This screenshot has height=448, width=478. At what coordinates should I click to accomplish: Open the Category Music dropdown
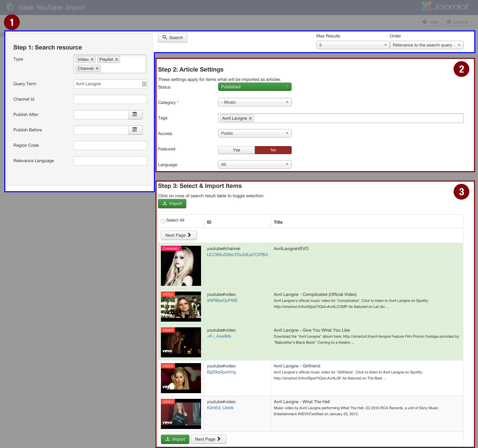tap(255, 102)
